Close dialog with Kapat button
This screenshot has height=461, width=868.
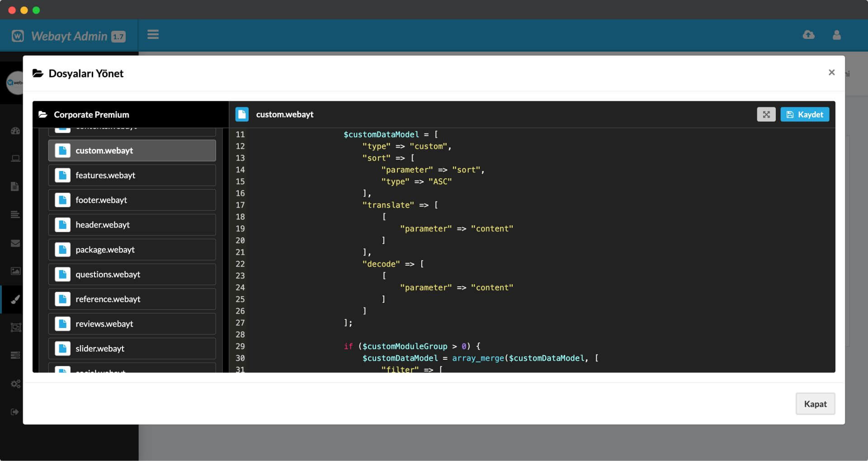815,404
